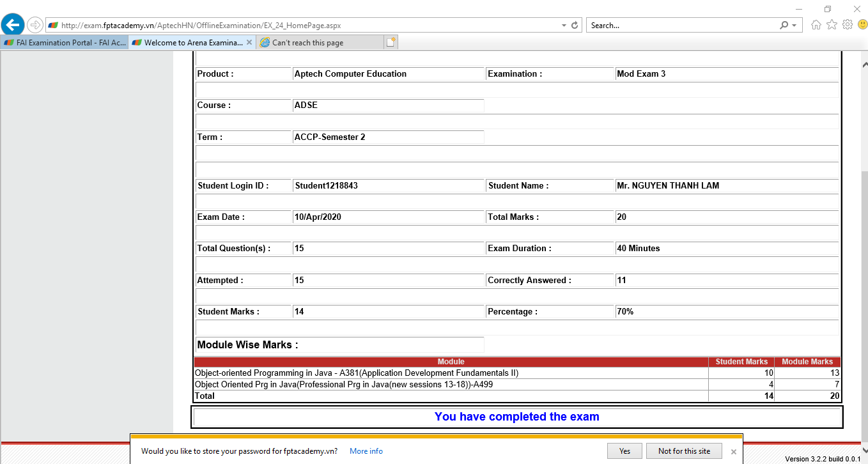
Task: Choose Not for this site button
Action: tap(684, 451)
